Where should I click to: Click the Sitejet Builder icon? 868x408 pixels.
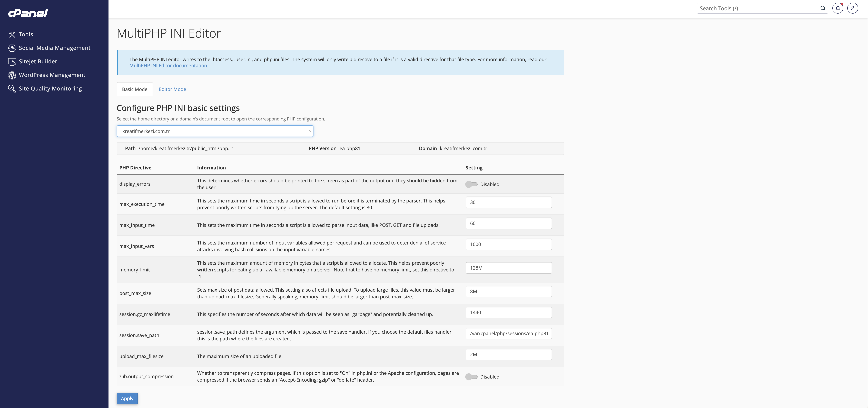tap(12, 62)
